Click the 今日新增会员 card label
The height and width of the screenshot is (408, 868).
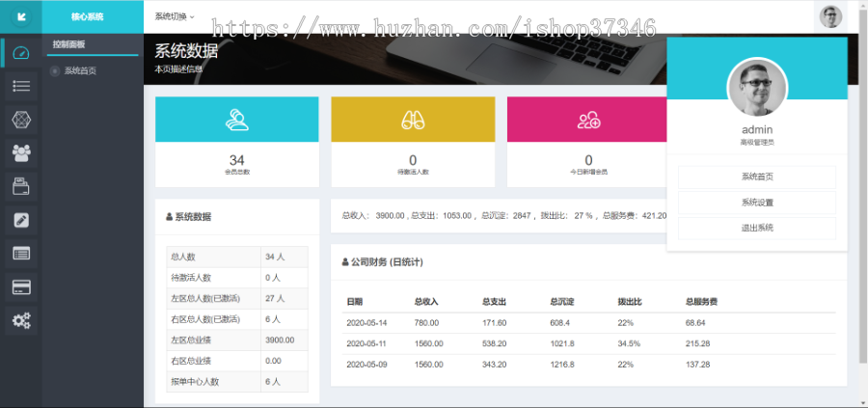(589, 172)
